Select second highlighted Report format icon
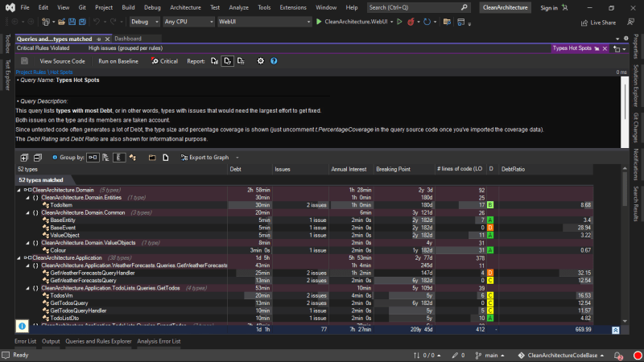 click(227, 61)
